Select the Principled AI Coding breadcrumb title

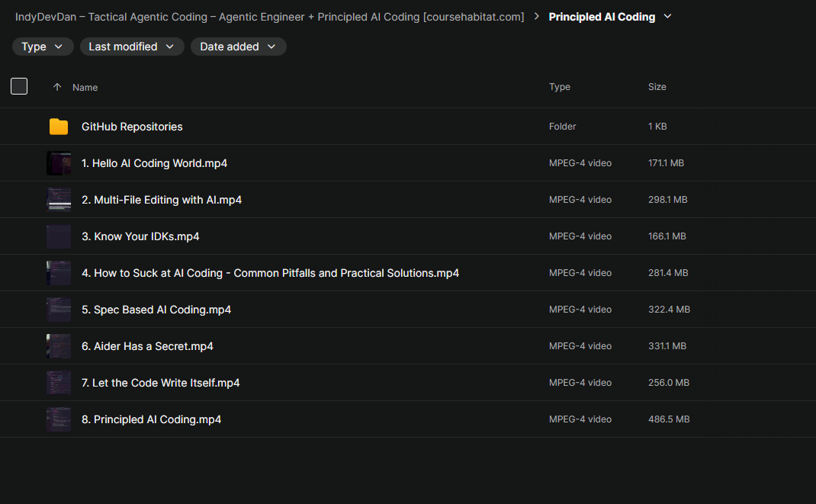(602, 17)
